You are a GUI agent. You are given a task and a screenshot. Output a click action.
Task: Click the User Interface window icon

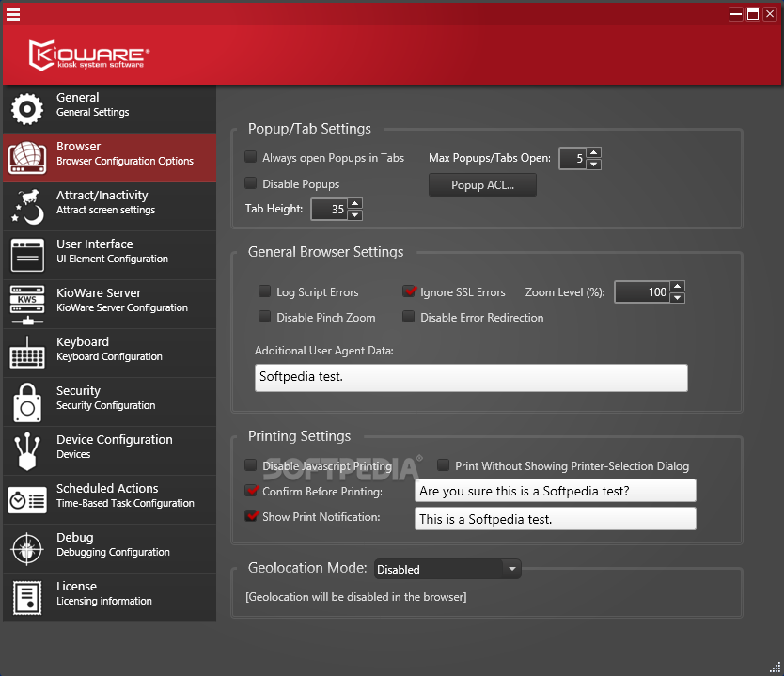[x=27, y=256]
